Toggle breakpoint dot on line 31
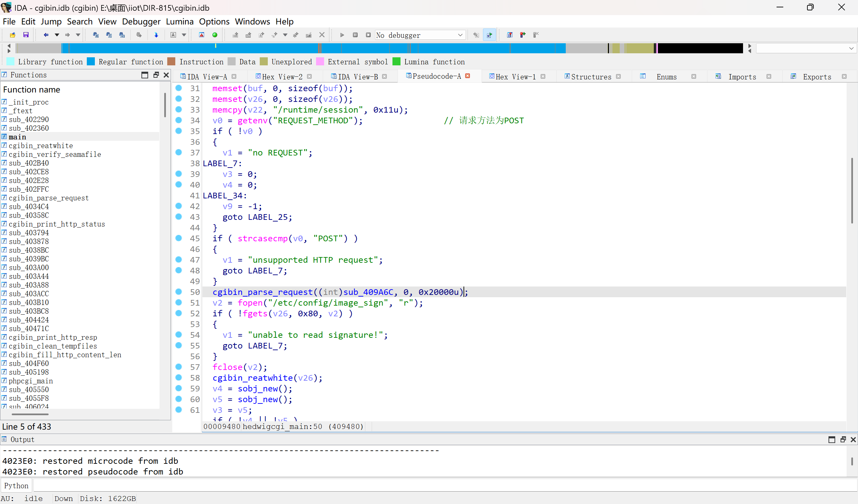 tap(178, 88)
